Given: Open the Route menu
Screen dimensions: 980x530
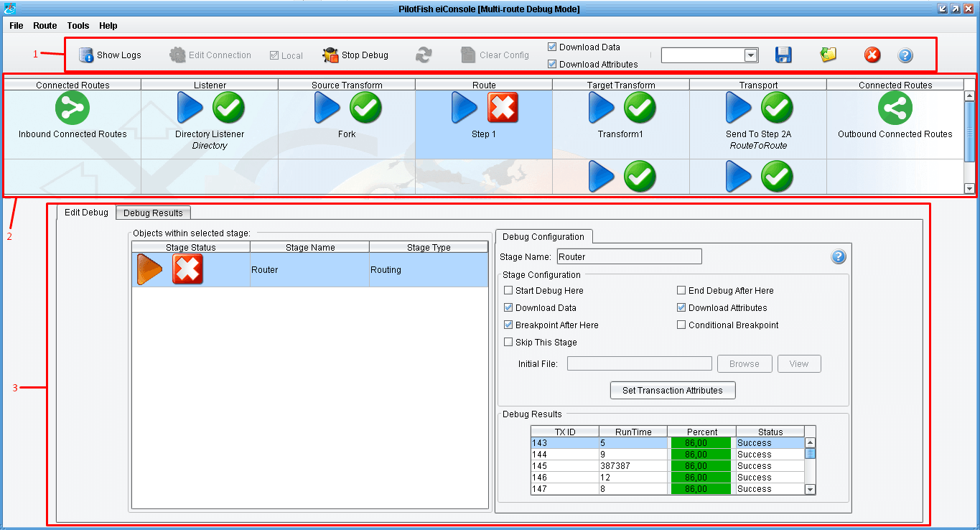Looking at the screenshot, I should pos(45,26).
